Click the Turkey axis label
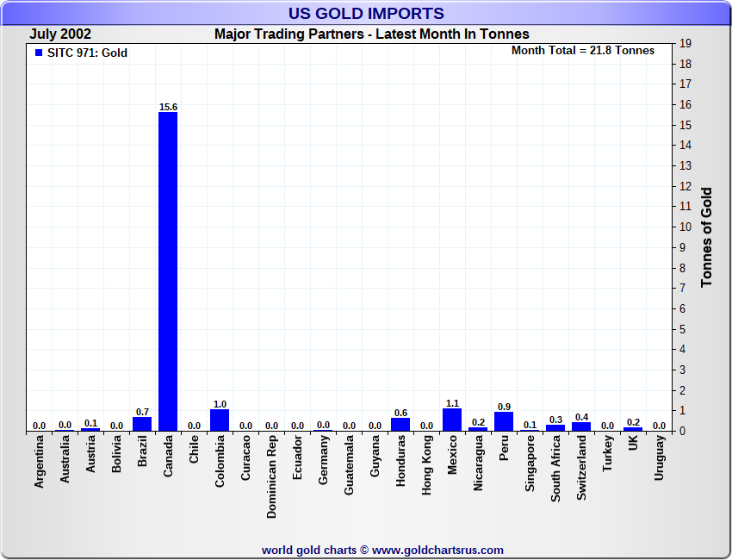This screenshot has width=732, height=560. pyautogui.click(x=607, y=453)
